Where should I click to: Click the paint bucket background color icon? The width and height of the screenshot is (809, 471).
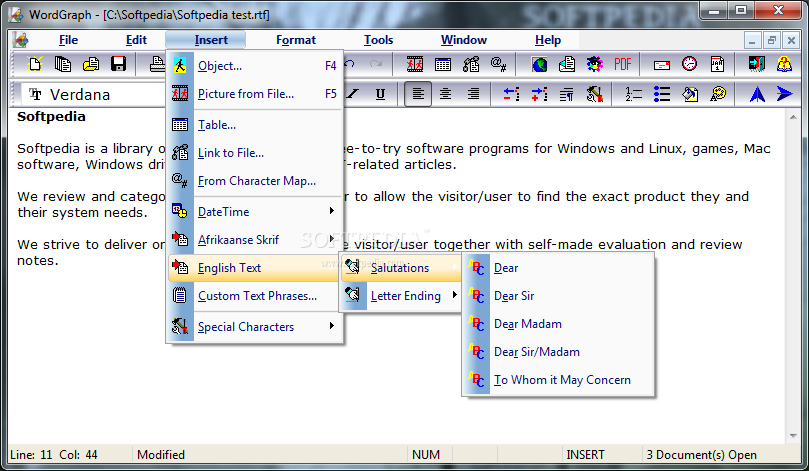[690, 94]
